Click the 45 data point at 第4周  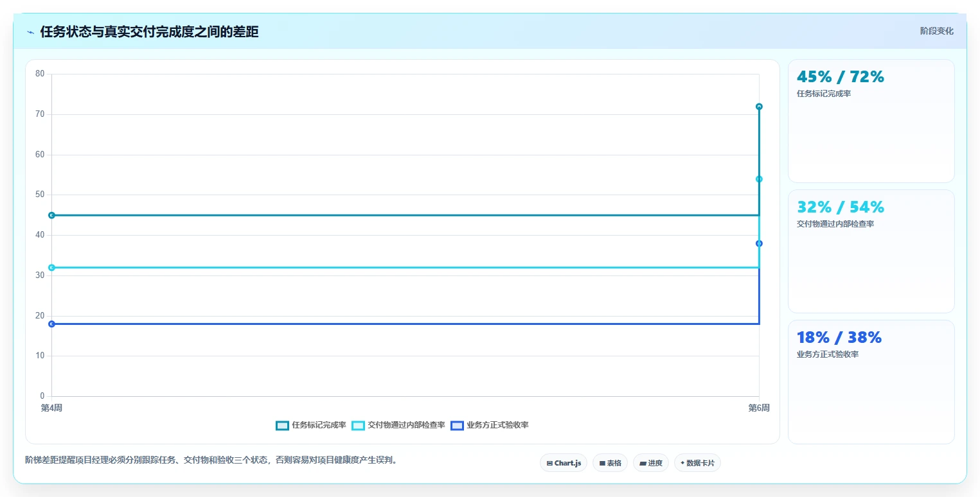point(51,215)
